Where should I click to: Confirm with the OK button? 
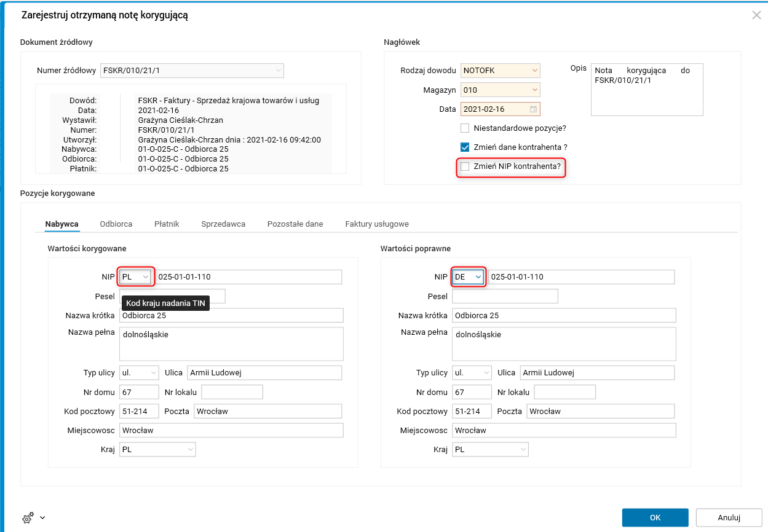pyautogui.click(x=655, y=518)
